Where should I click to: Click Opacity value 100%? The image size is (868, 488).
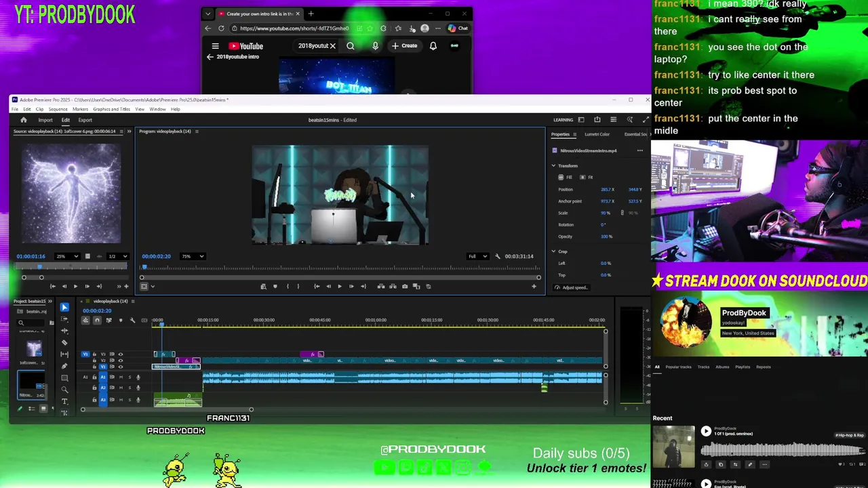(x=606, y=237)
